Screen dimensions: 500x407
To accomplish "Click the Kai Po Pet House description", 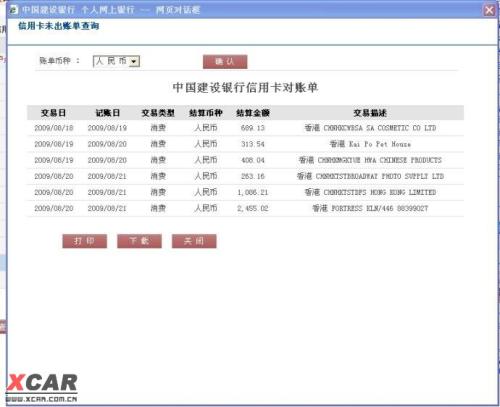I will [x=370, y=144].
